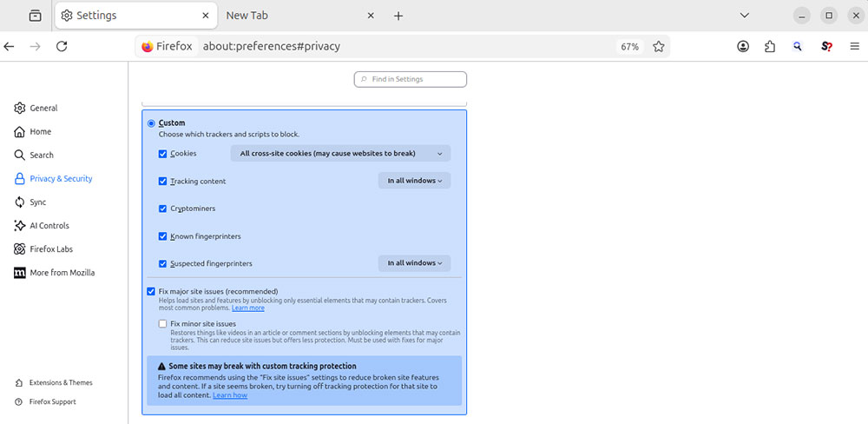Click the Learn more link
The width and height of the screenshot is (868, 424).
click(248, 308)
